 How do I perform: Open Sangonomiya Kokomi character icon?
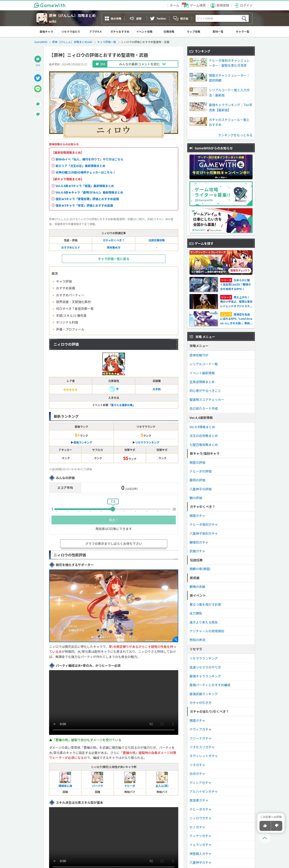coord(65,777)
